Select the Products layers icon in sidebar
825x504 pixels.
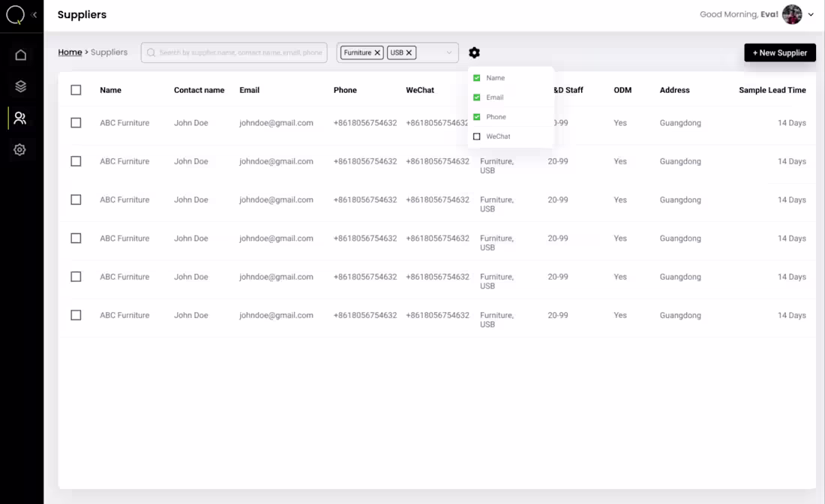point(21,85)
